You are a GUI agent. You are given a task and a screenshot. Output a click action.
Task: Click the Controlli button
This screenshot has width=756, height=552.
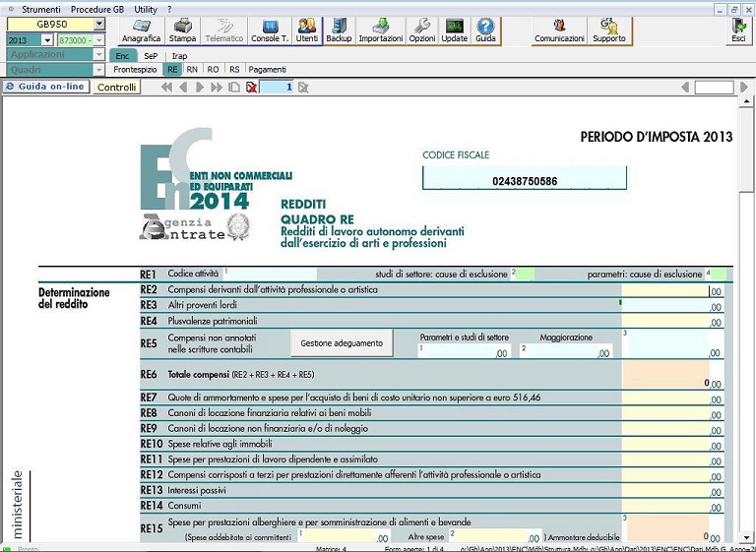click(117, 88)
